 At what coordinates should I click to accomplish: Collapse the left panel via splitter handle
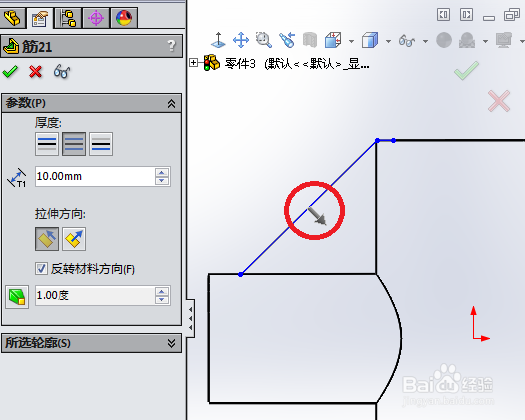[x=191, y=318]
